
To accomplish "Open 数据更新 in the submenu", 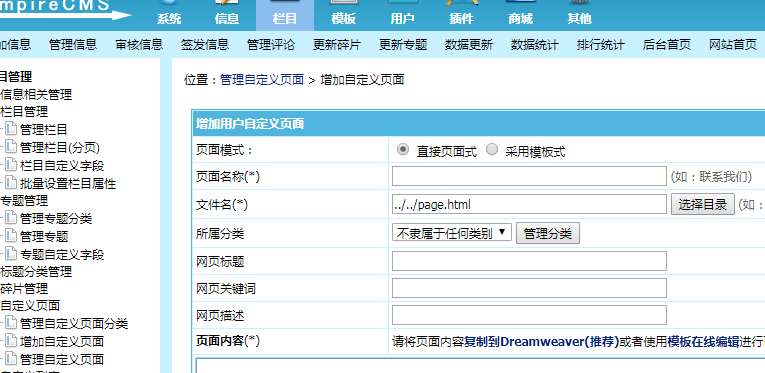I will point(469,45).
